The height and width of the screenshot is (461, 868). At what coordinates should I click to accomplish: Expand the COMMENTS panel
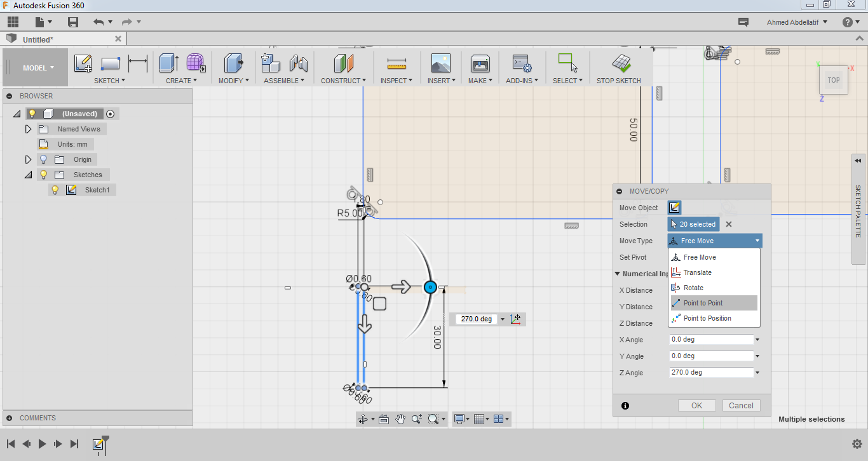click(9, 418)
